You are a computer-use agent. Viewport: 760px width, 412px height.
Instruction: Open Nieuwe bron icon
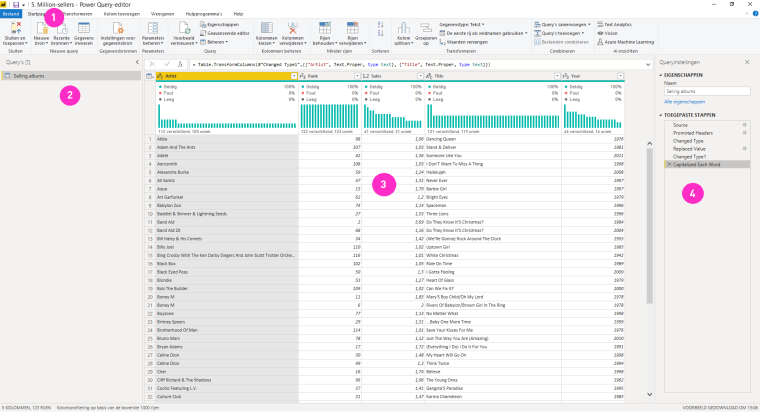click(42, 28)
